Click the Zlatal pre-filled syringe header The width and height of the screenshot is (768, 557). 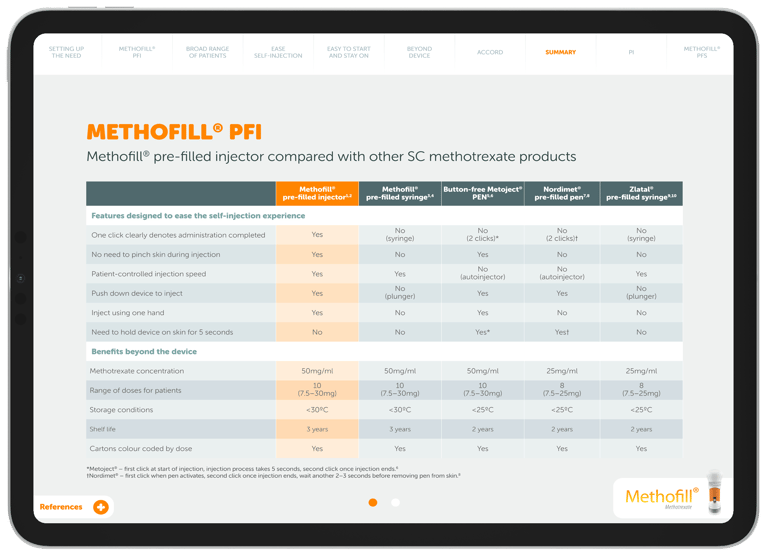coord(642,194)
